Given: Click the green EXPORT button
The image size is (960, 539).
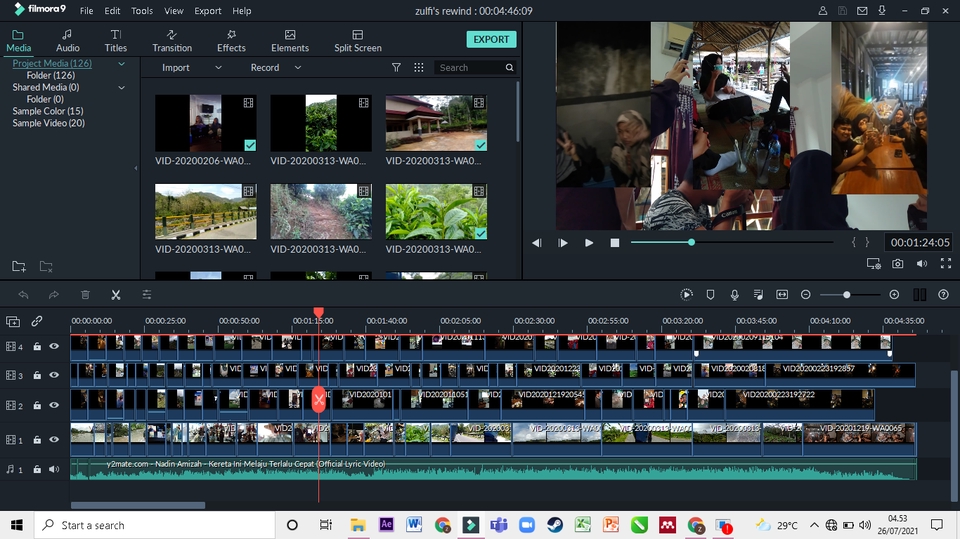Looking at the screenshot, I should point(491,39).
